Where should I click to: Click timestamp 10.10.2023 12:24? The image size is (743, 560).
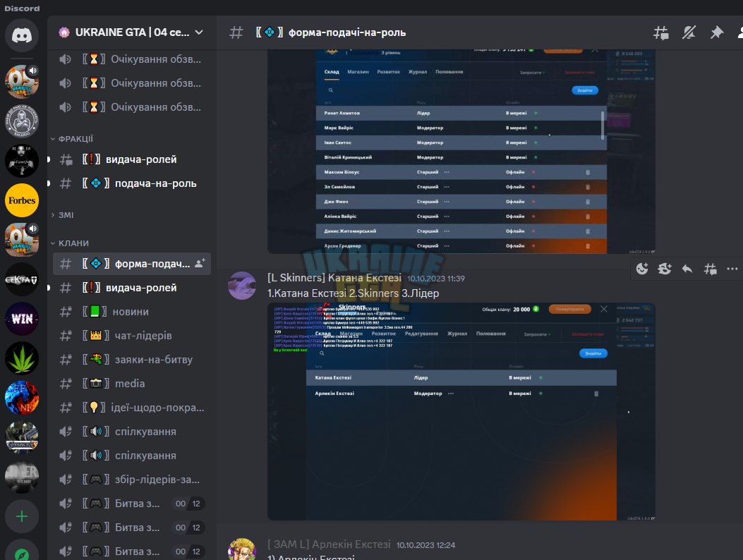(x=425, y=545)
